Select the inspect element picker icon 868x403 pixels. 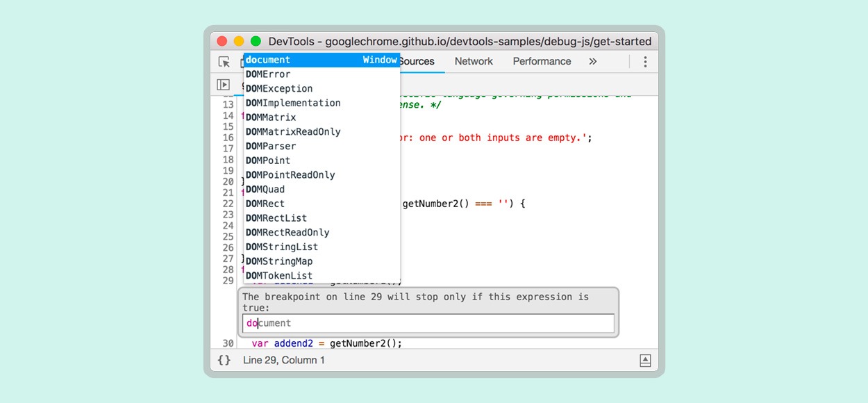click(x=224, y=61)
